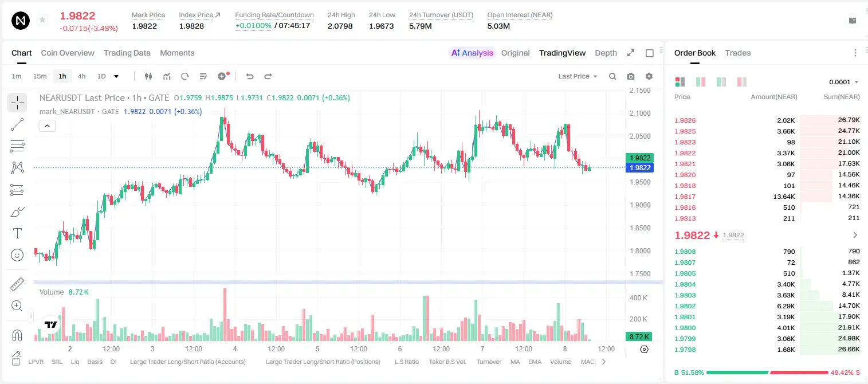Select the 4h timeframe
The height and width of the screenshot is (384, 868).
[81, 76]
